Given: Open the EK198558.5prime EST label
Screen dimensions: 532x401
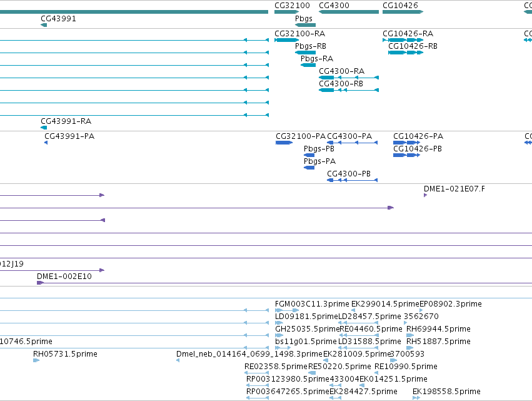Looking at the screenshot, I should click(x=446, y=392).
